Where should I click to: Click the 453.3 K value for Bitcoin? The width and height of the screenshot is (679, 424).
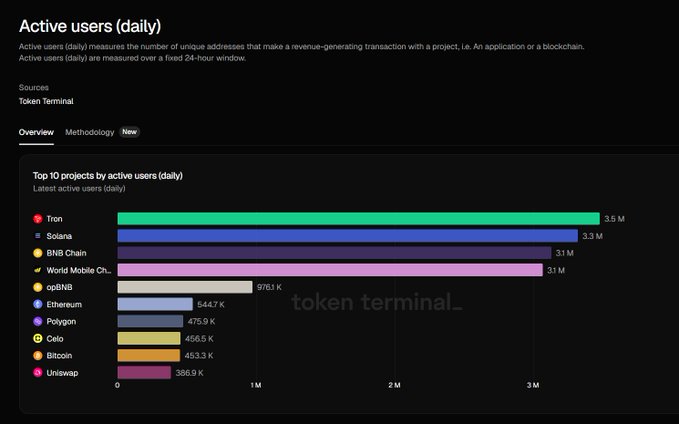pyautogui.click(x=199, y=356)
